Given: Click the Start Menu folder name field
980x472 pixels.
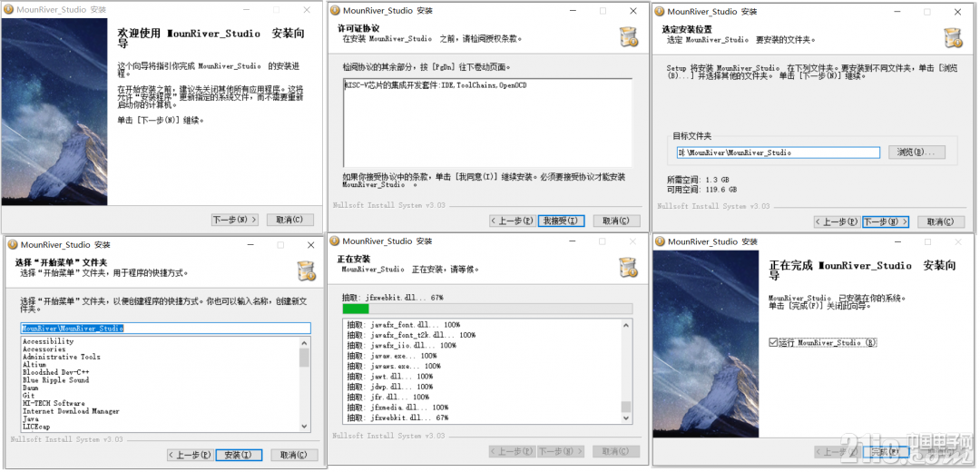Looking at the screenshot, I should (x=166, y=329).
